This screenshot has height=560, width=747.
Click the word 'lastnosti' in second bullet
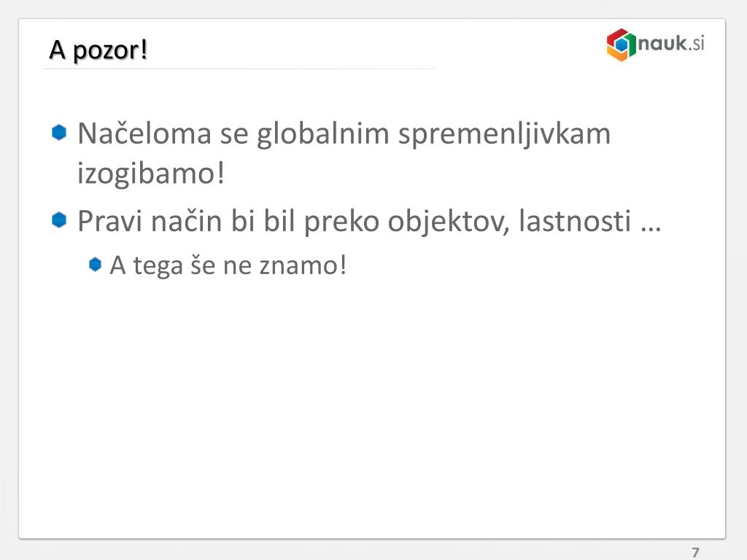[x=575, y=222]
